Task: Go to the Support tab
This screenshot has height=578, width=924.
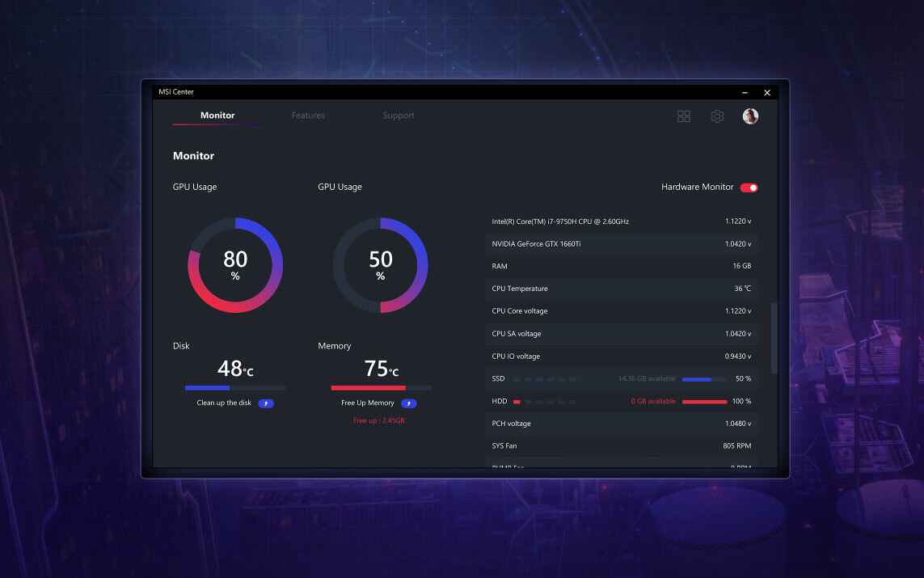Action: pyautogui.click(x=399, y=116)
